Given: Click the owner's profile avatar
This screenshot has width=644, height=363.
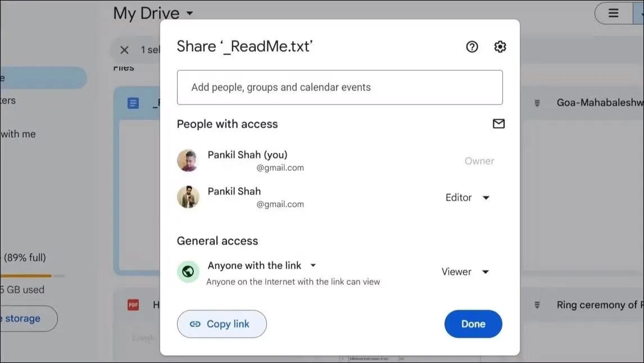Looking at the screenshot, I should coord(188,161).
